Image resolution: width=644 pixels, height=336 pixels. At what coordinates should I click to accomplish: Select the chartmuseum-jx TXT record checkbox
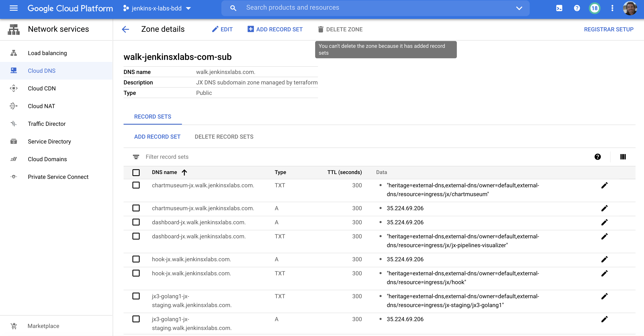pyautogui.click(x=136, y=185)
